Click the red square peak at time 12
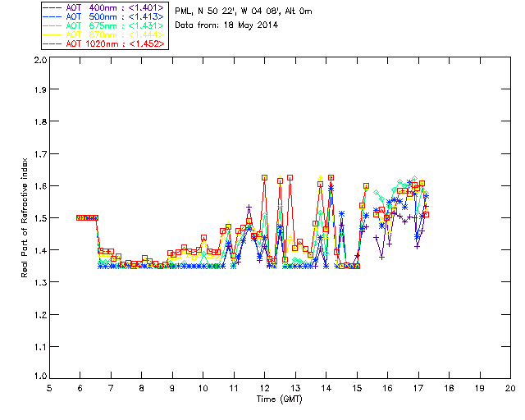The height and width of the screenshot is (420, 525). click(264, 177)
